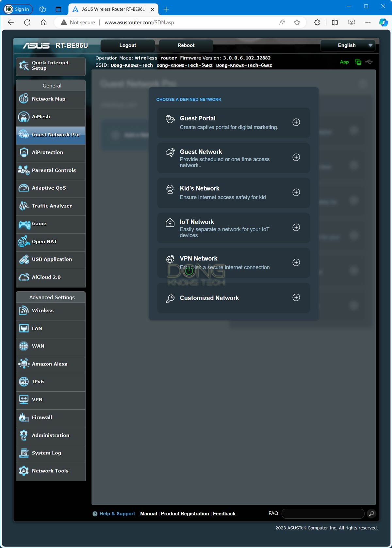Focus the FAQ search field
392x548 pixels.
coord(323,514)
